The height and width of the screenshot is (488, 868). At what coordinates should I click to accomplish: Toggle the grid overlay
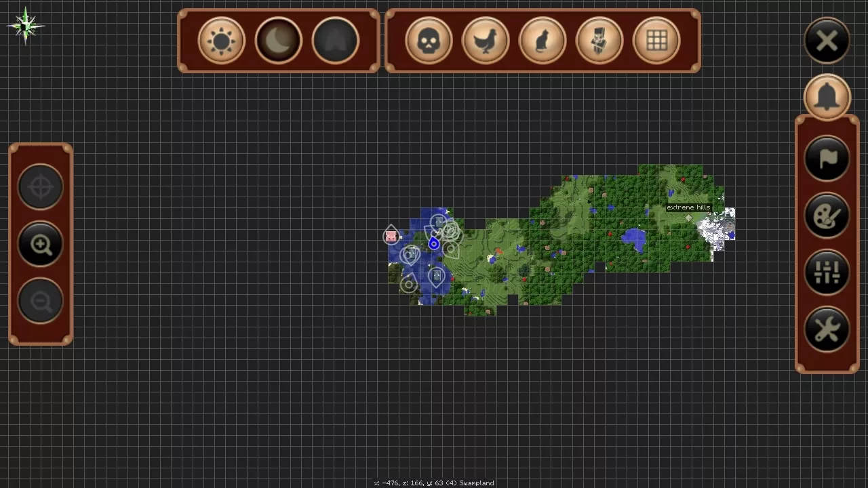click(x=656, y=41)
